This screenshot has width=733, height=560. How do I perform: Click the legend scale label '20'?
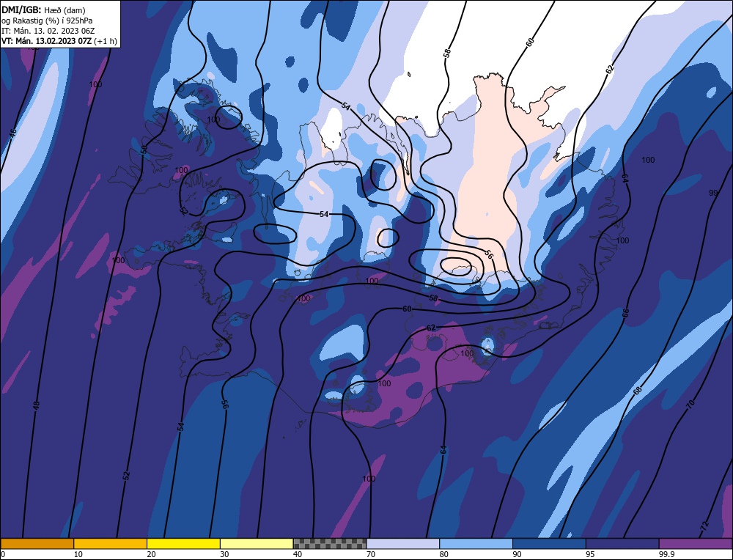(x=152, y=554)
